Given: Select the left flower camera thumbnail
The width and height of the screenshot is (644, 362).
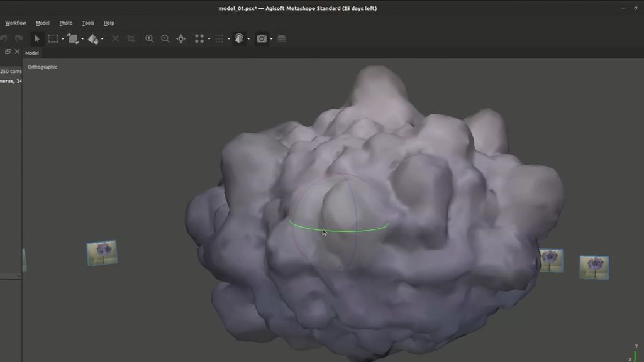Looking at the screenshot, I should coord(102,253).
